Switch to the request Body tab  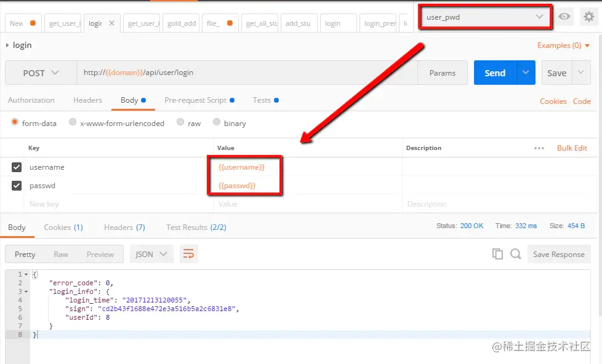point(133,100)
